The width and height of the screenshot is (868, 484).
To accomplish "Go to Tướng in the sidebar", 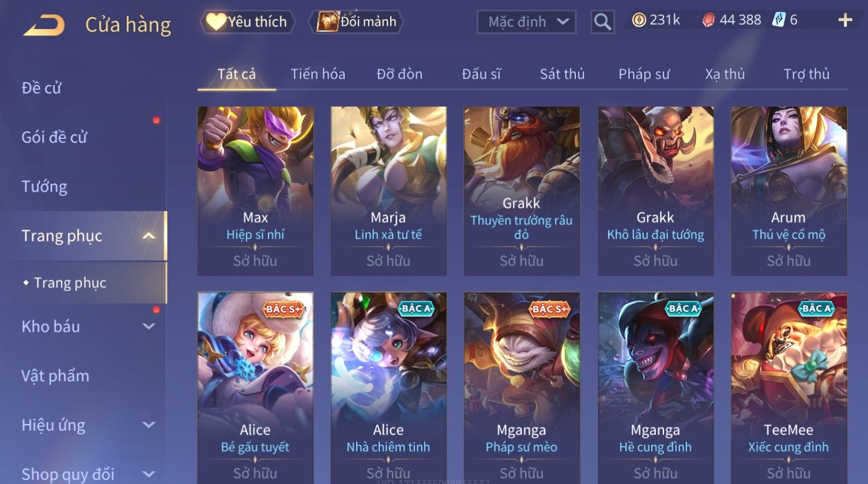I will [44, 187].
